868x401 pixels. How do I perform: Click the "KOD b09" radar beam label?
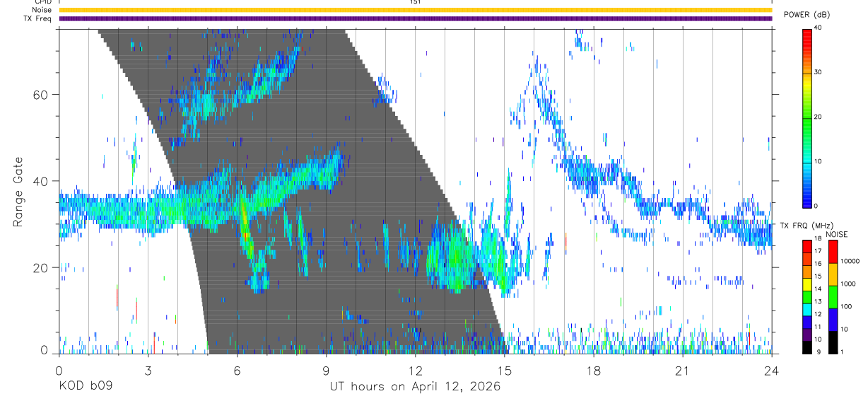pos(86,387)
